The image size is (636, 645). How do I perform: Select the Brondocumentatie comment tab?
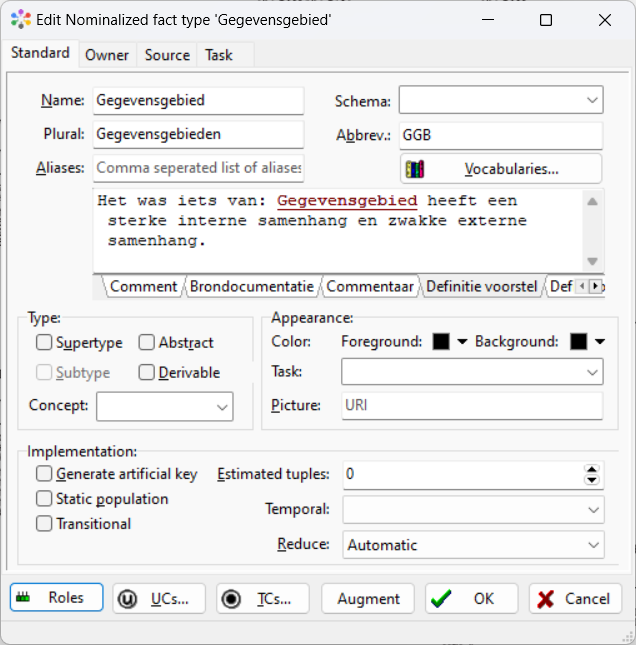(252, 286)
